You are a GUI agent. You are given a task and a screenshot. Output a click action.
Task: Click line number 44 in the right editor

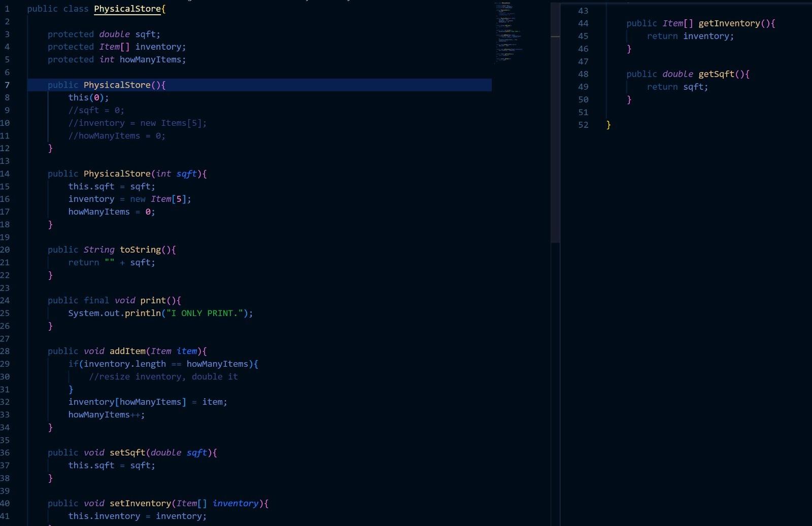(x=583, y=23)
